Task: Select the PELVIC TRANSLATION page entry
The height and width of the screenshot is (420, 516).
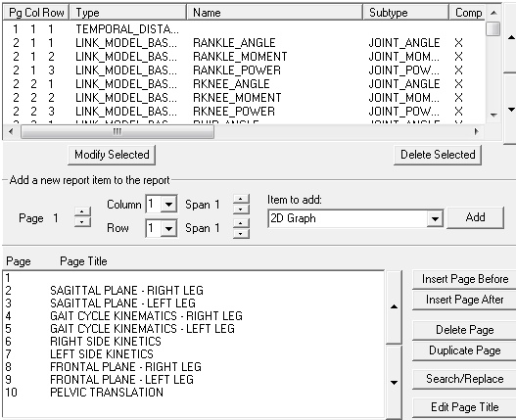Action: 107,392
